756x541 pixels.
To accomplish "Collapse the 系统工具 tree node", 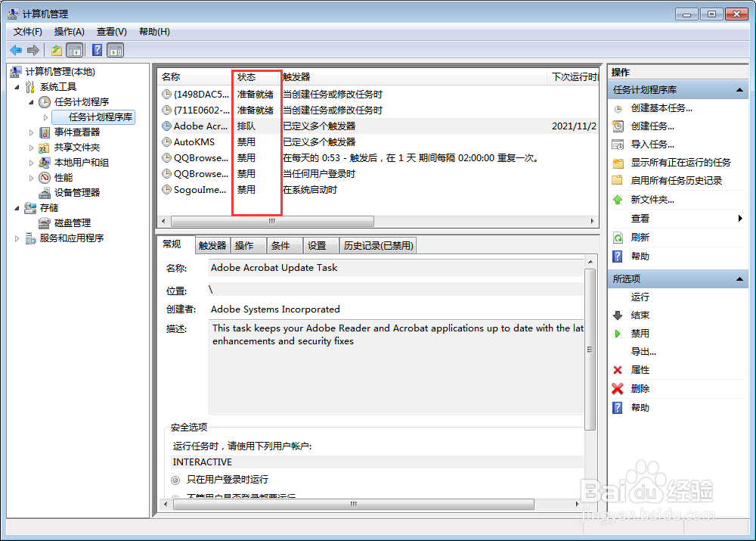I will pos(17,87).
